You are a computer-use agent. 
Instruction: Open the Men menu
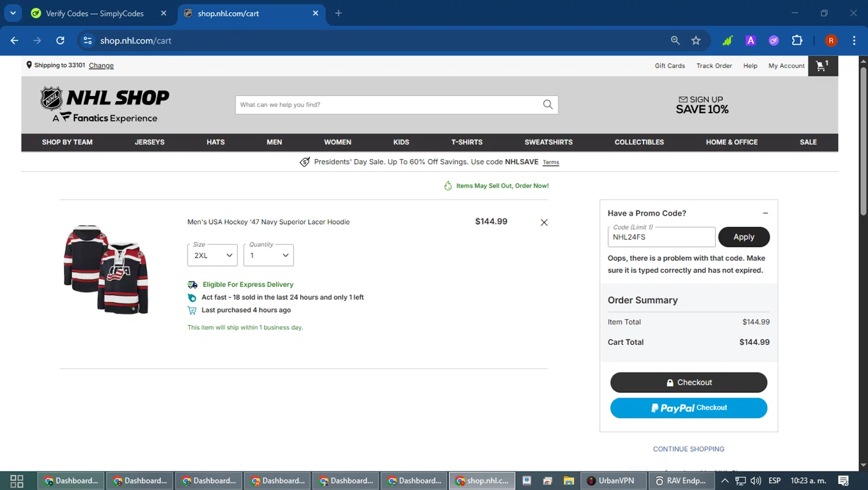click(274, 142)
